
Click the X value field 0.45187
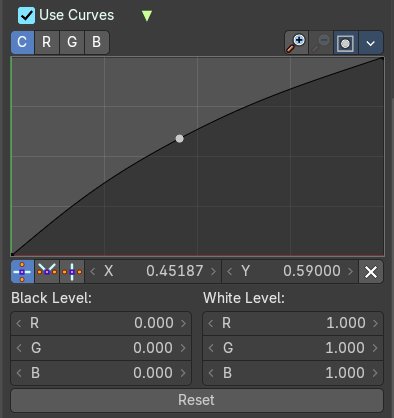pos(153,272)
